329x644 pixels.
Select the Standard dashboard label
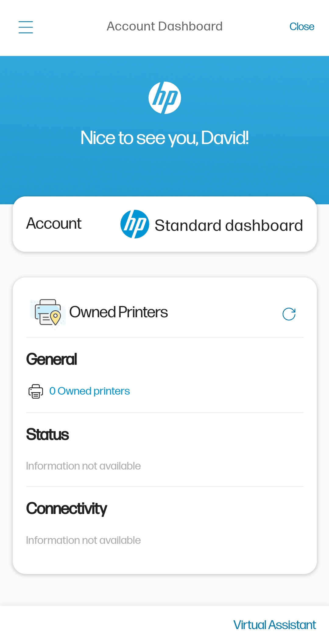click(228, 226)
